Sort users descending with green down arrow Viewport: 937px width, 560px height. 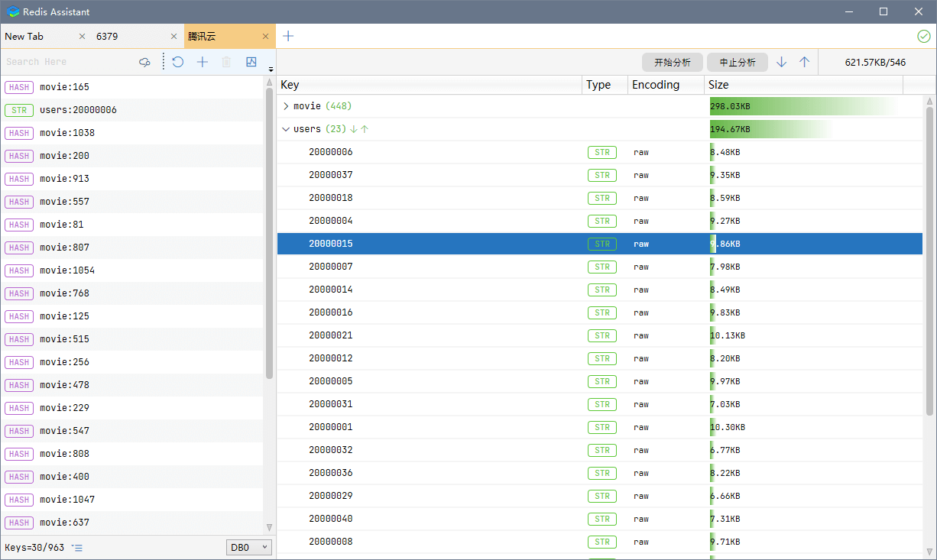[x=354, y=129]
